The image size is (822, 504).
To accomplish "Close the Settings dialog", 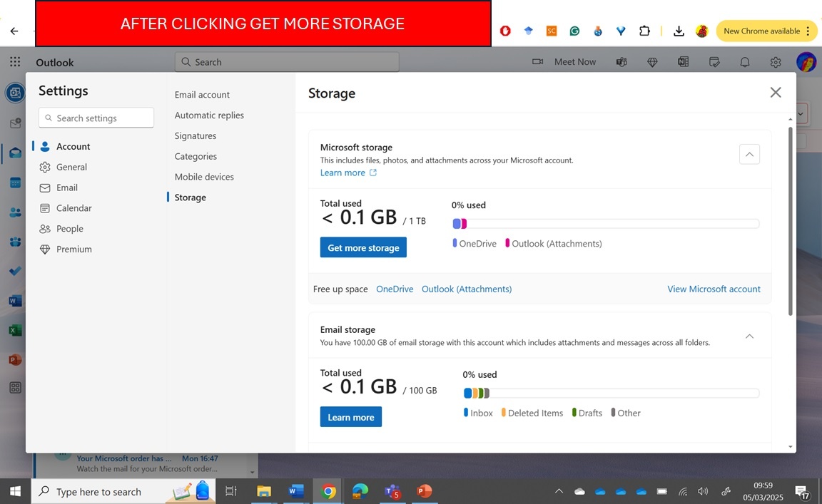I will (x=776, y=92).
